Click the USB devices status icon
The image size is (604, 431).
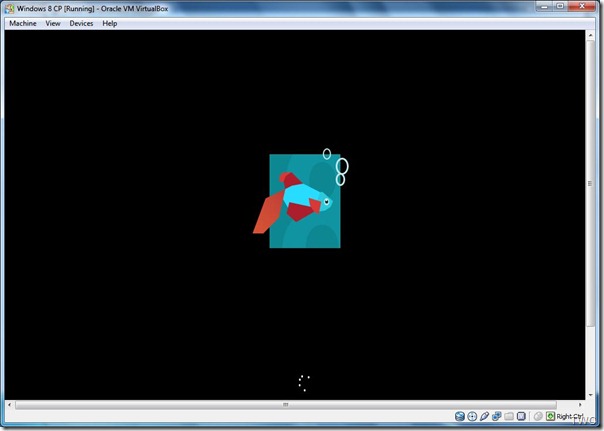click(x=484, y=416)
